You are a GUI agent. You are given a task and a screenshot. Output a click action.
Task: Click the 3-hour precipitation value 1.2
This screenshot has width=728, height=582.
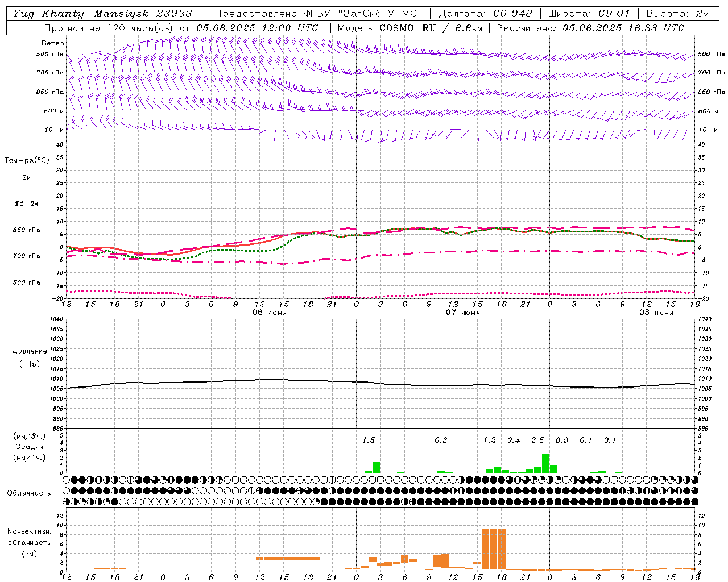pyautogui.click(x=489, y=440)
